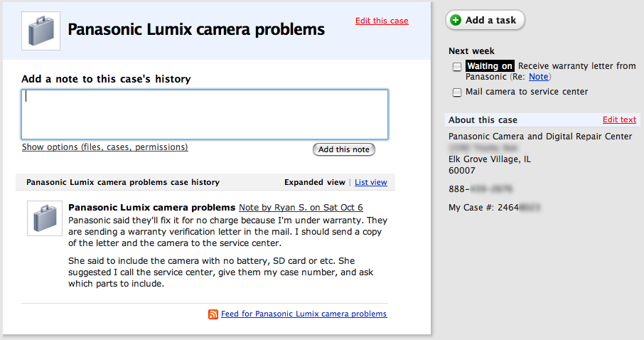Screen dimensions: 644x340
Task: Select Expanded view
Action: coord(315,182)
